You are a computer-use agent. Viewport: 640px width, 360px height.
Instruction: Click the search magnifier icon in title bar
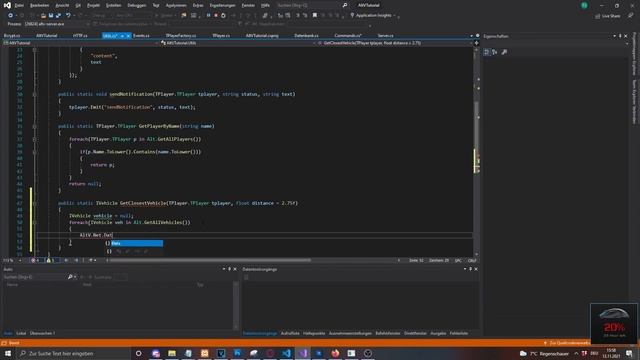pyautogui.click(x=344, y=5)
